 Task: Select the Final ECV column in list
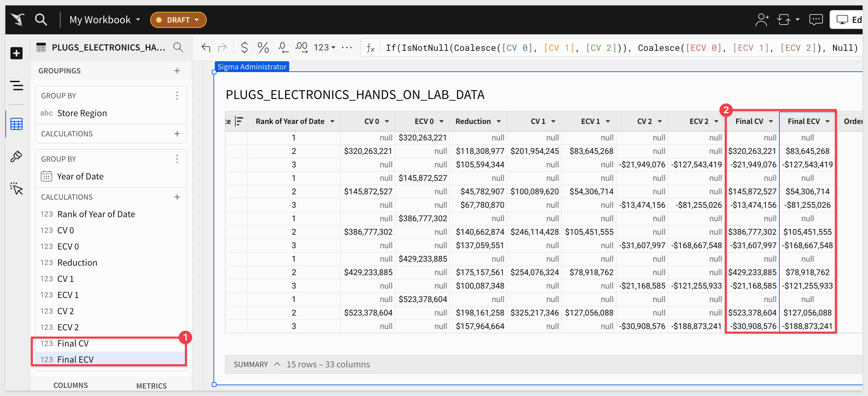point(75,359)
